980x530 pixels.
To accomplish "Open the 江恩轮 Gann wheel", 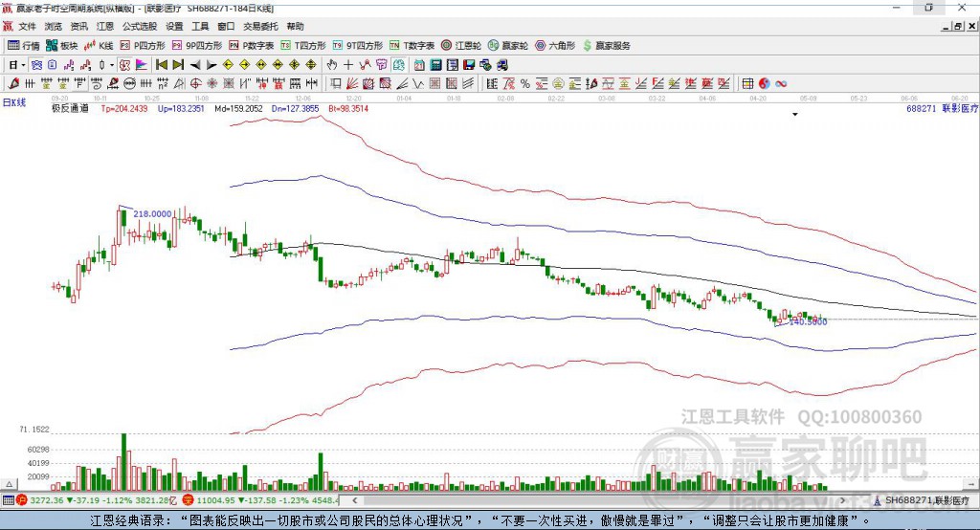I will point(461,46).
